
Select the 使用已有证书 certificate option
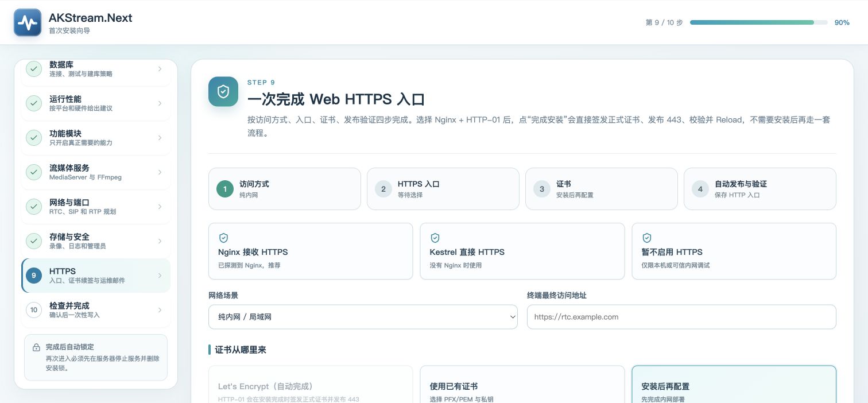point(522,384)
